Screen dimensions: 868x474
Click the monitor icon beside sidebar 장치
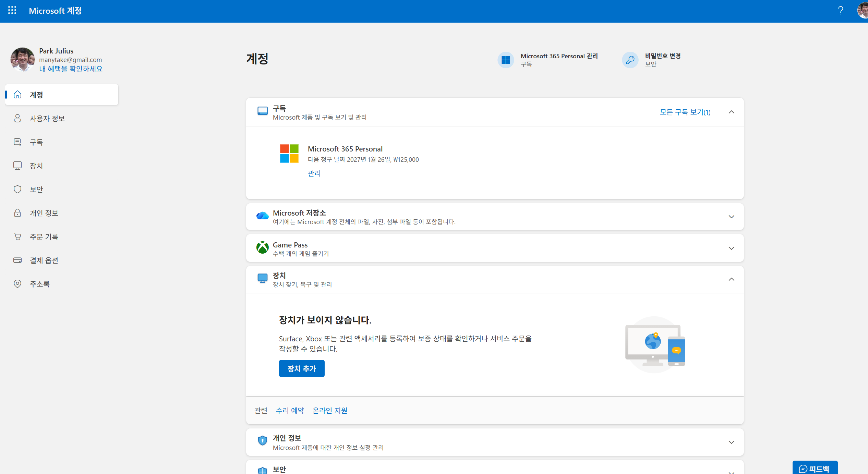pos(17,166)
